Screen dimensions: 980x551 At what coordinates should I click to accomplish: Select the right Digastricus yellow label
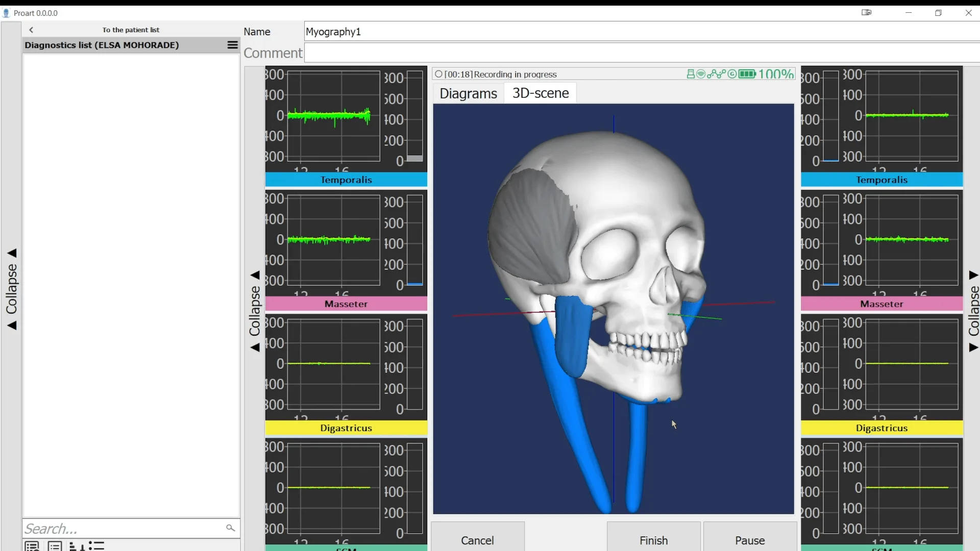point(881,428)
